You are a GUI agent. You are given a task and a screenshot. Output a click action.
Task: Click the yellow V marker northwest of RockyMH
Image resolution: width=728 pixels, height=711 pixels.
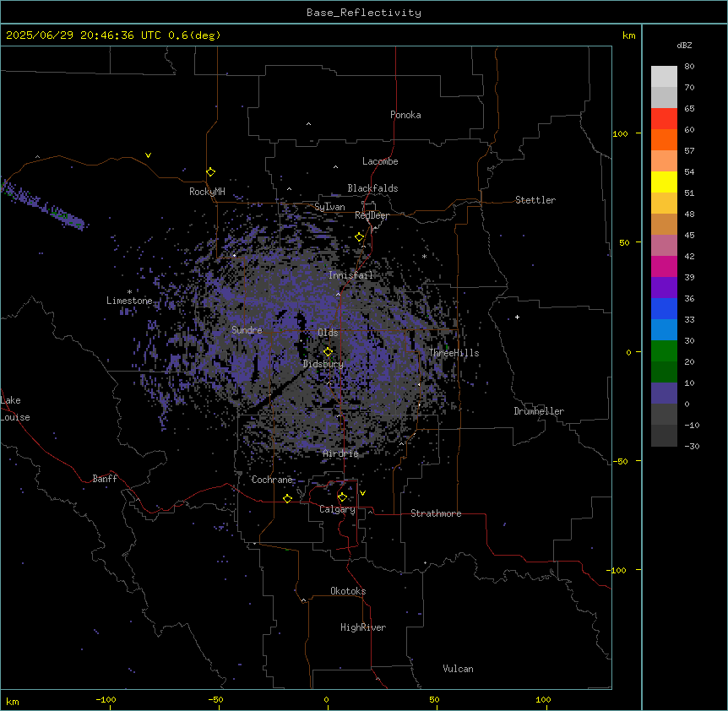148,155
